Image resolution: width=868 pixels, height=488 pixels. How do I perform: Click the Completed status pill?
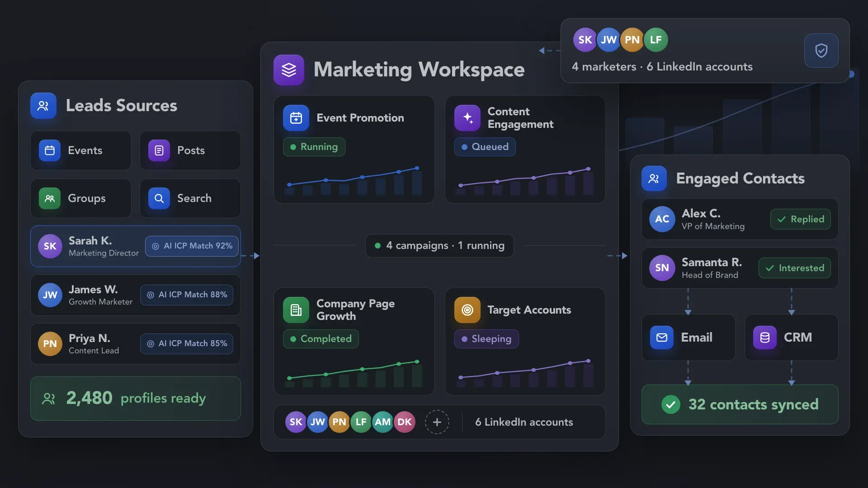321,339
